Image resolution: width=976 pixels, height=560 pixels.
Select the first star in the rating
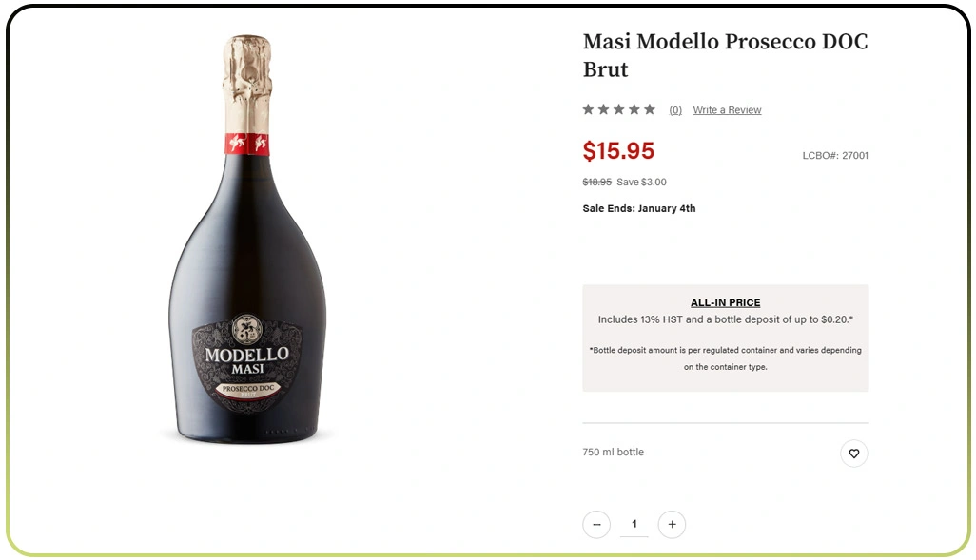click(587, 108)
